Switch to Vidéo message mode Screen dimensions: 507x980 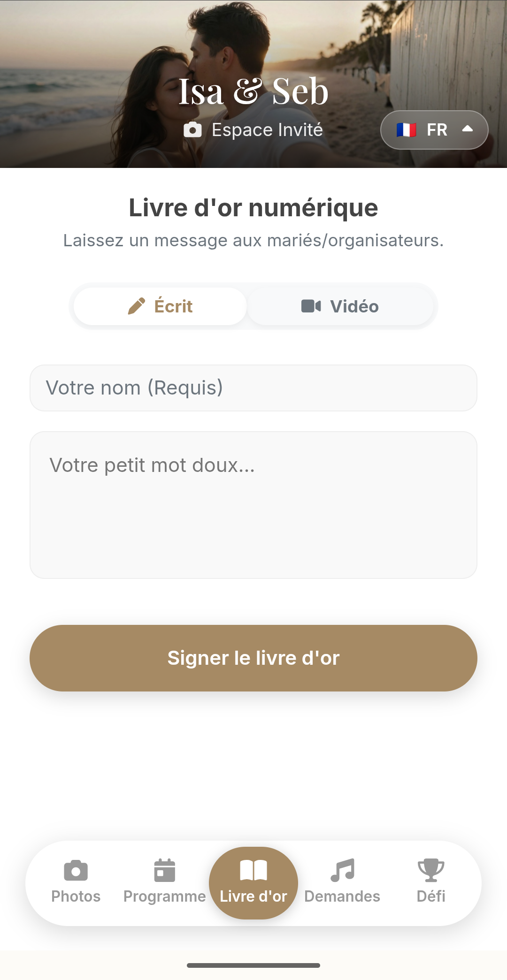(x=340, y=306)
